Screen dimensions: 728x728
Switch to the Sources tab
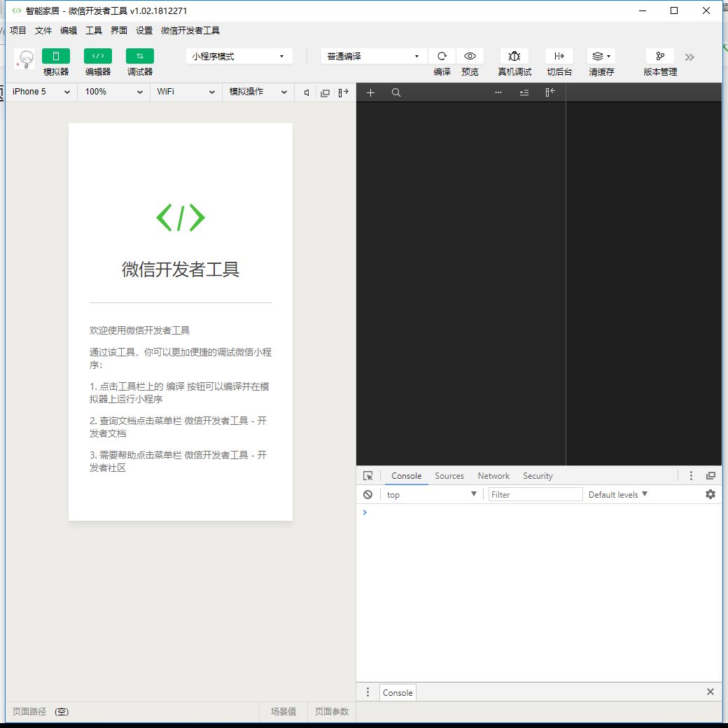[449, 476]
